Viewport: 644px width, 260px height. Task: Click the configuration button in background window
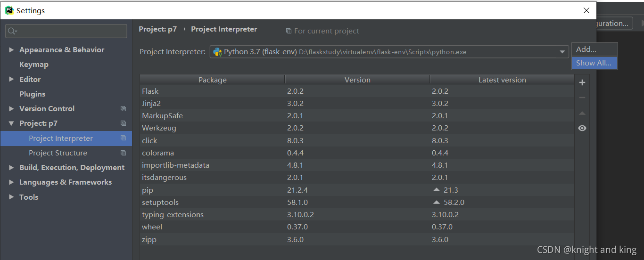tap(614, 23)
